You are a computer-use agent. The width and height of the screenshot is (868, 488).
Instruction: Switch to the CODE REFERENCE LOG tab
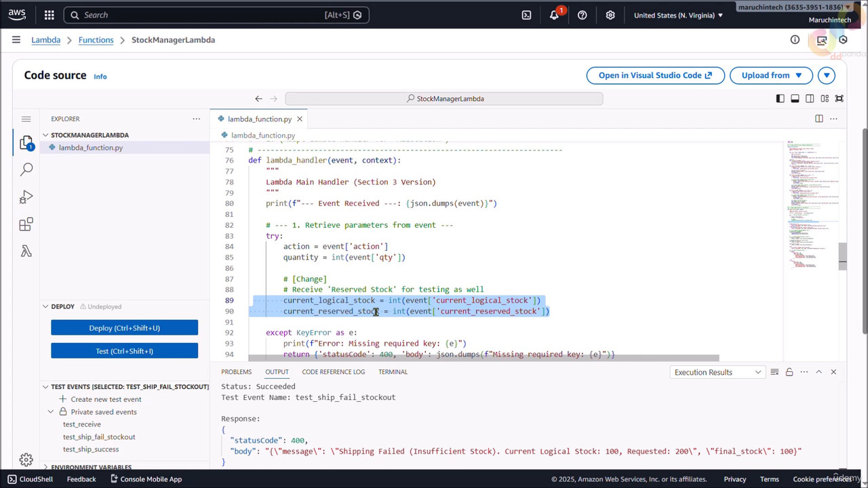pos(333,371)
